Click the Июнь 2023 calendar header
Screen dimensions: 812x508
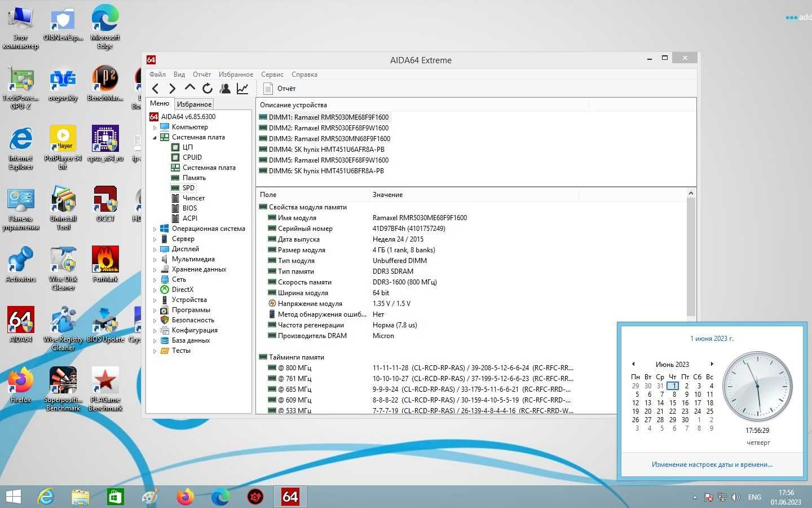672,365
